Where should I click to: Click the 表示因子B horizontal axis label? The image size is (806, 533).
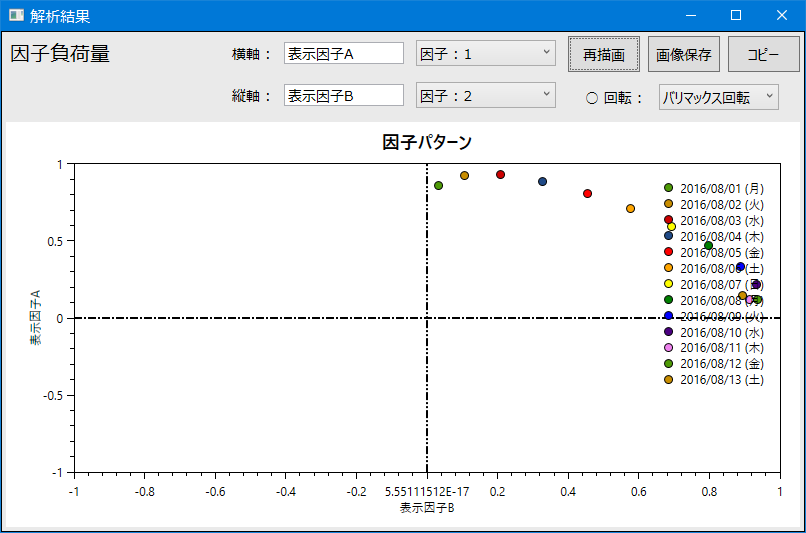pos(427,508)
